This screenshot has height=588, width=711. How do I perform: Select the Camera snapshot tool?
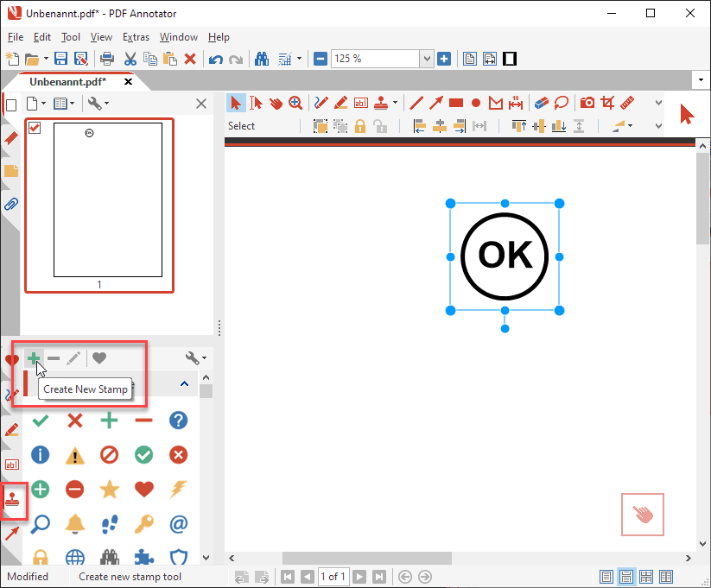tap(587, 103)
